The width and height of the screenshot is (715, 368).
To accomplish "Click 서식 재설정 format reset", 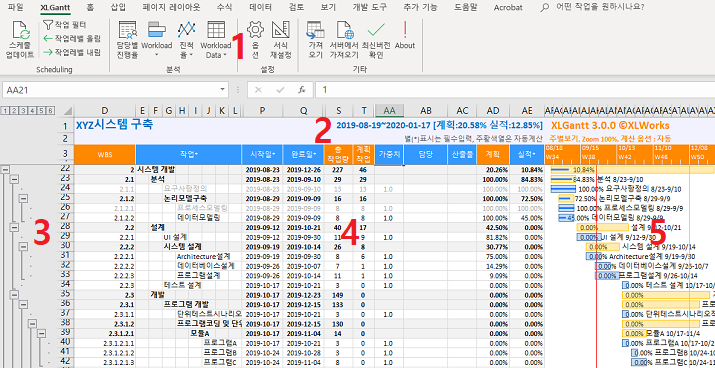I will coord(281,41).
